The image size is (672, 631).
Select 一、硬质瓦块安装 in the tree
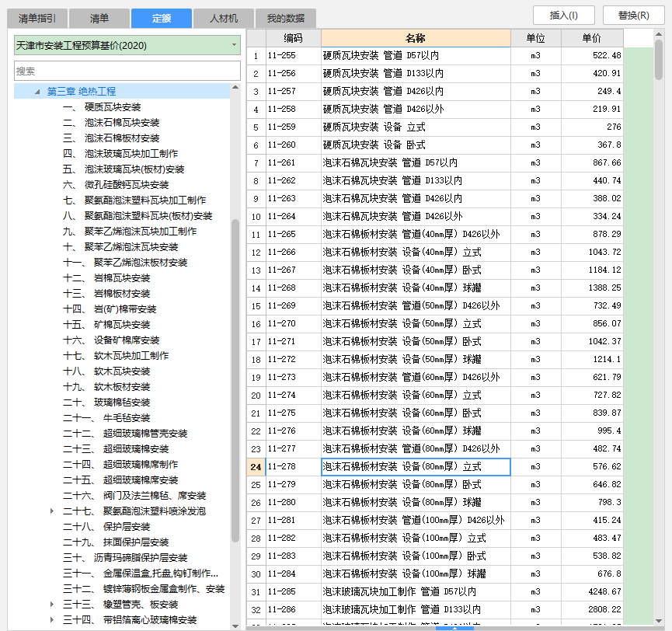pyautogui.click(x=113, y=107)
